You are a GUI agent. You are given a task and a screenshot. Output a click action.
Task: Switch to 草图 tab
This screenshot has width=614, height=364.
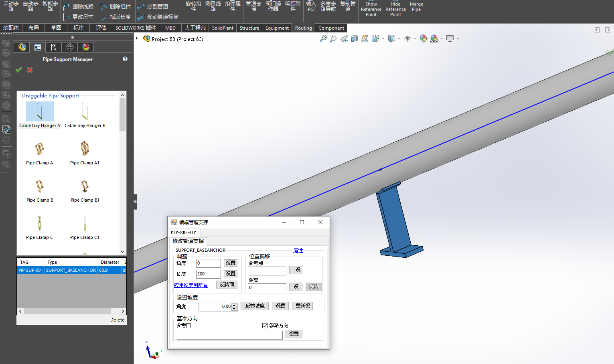pyautogui.click(x=56, y=28)
